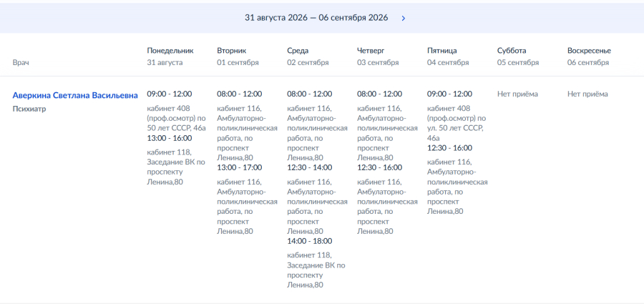Click the Психиатр specialty label

pos(29,109)
